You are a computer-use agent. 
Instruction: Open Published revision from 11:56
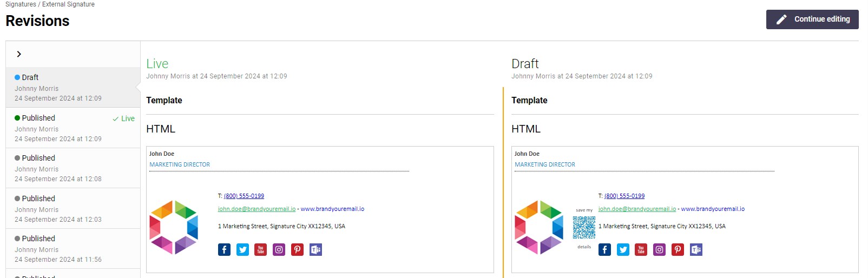pos(73,249)
